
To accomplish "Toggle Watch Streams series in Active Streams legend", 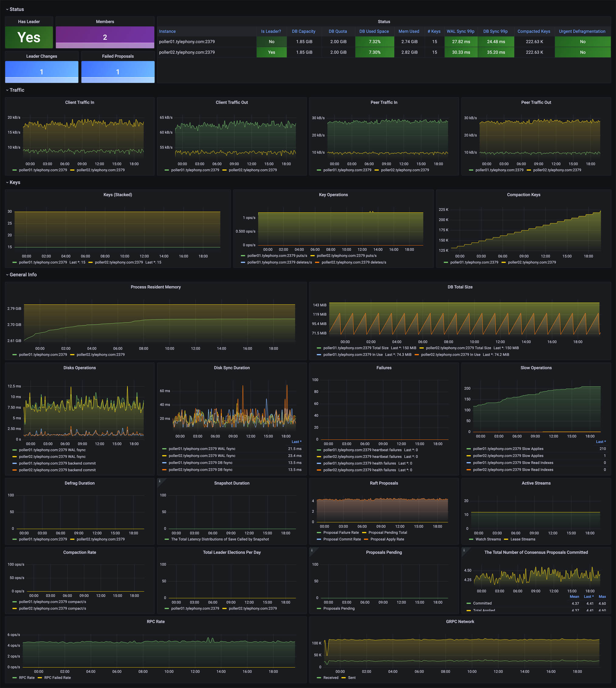I will pyautogui.click(x=488, y=539).
